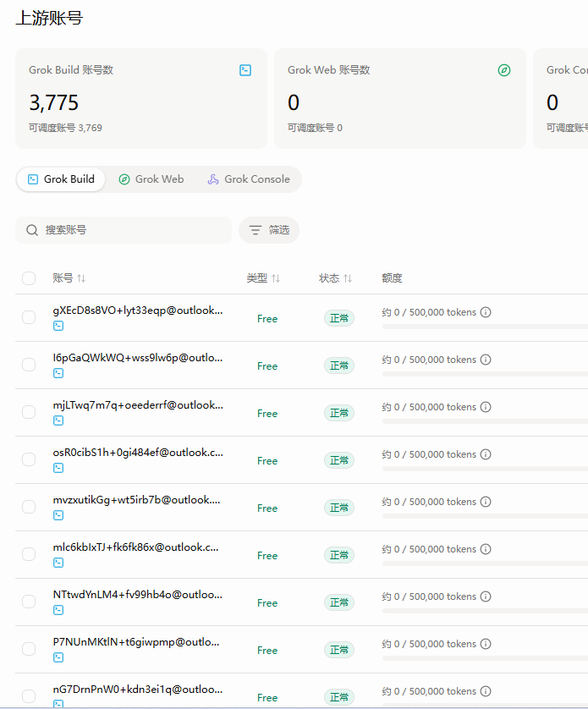Click Grok Build icon under gXEcD8s8VO account
Viewport: 588px width, 709px height.
click(58, 326)
